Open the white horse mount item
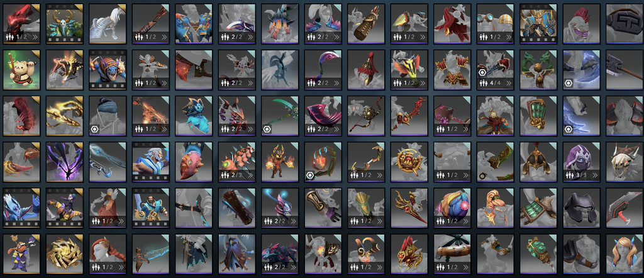Screen dimensions: 644x278 [108, 24]
